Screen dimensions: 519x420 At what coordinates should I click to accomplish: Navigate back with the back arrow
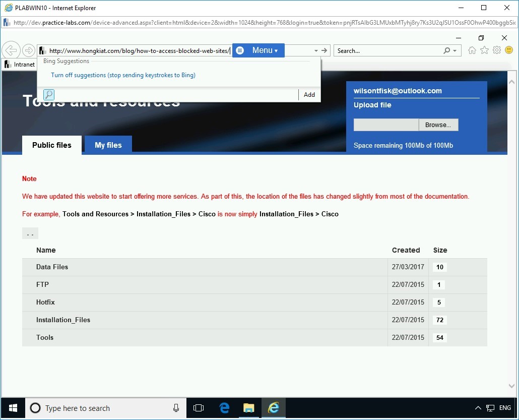11,50
